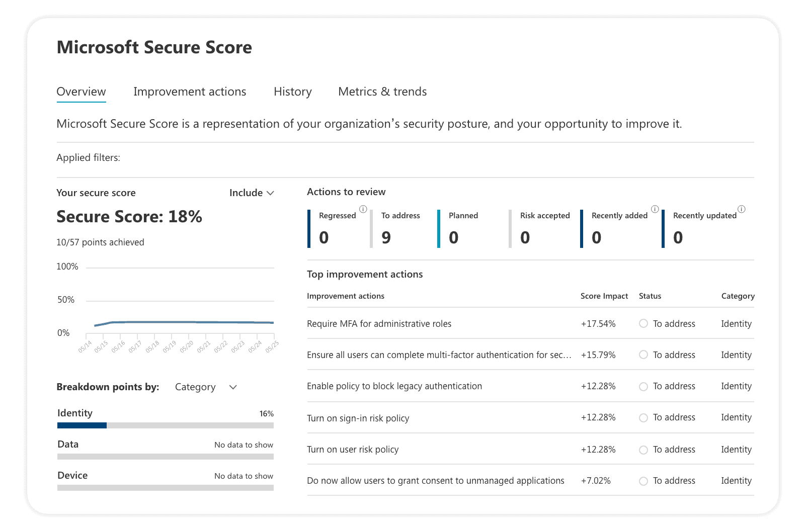Go to the Improvement actions tab
The width and height of the screenshot is (805, 532).
190,92
